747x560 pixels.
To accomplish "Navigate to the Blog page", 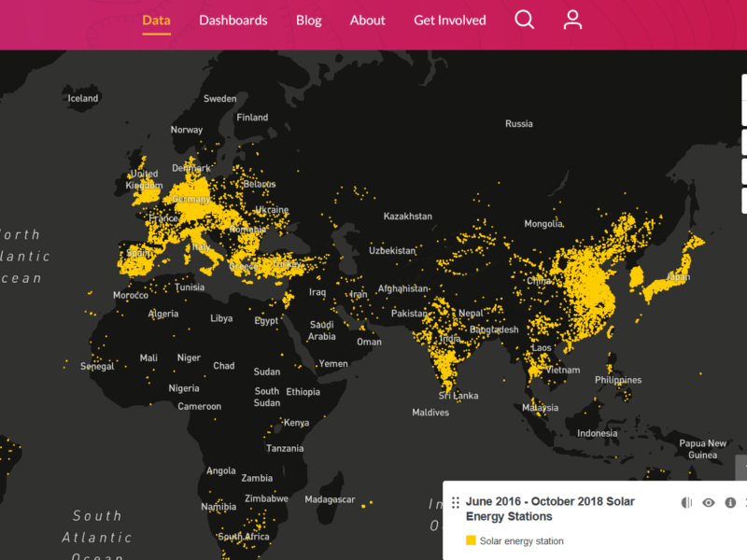I will (x=309, y=21).
